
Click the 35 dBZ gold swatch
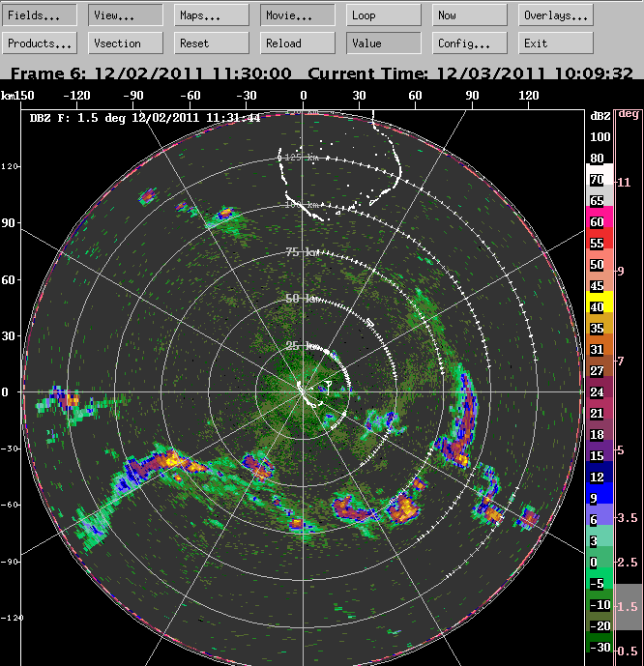click(x=600, y=323)
